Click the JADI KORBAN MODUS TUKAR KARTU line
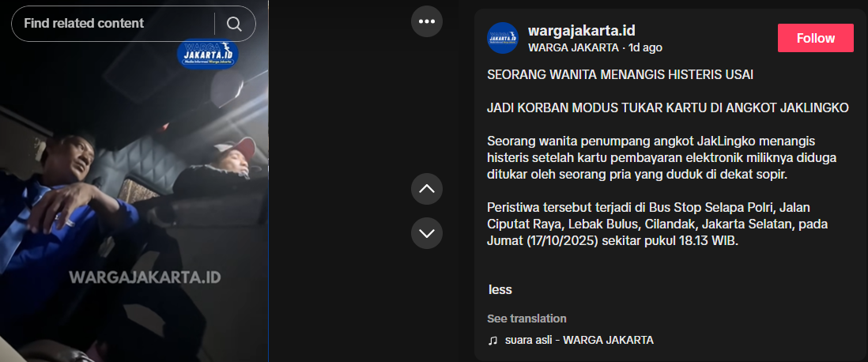 click(668, 108)
